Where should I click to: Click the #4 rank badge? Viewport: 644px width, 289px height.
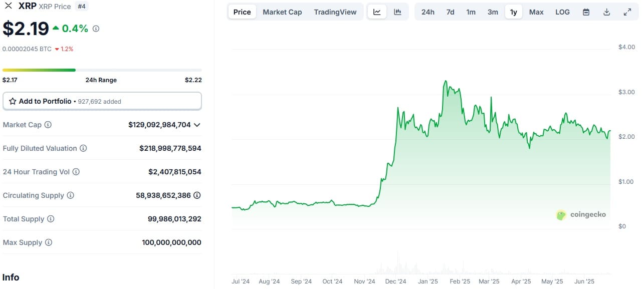(81, 6)
